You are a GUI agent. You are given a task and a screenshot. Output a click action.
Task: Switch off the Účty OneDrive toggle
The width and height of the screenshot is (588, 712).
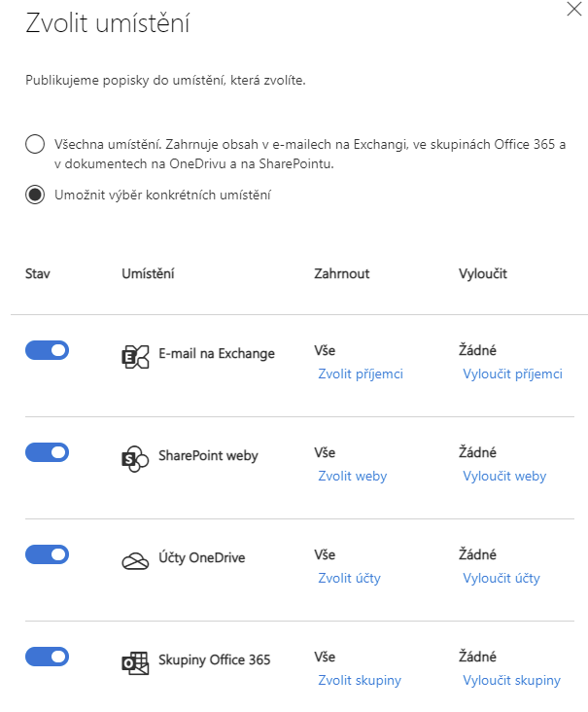pyautogui.click(x=47, y=554)
